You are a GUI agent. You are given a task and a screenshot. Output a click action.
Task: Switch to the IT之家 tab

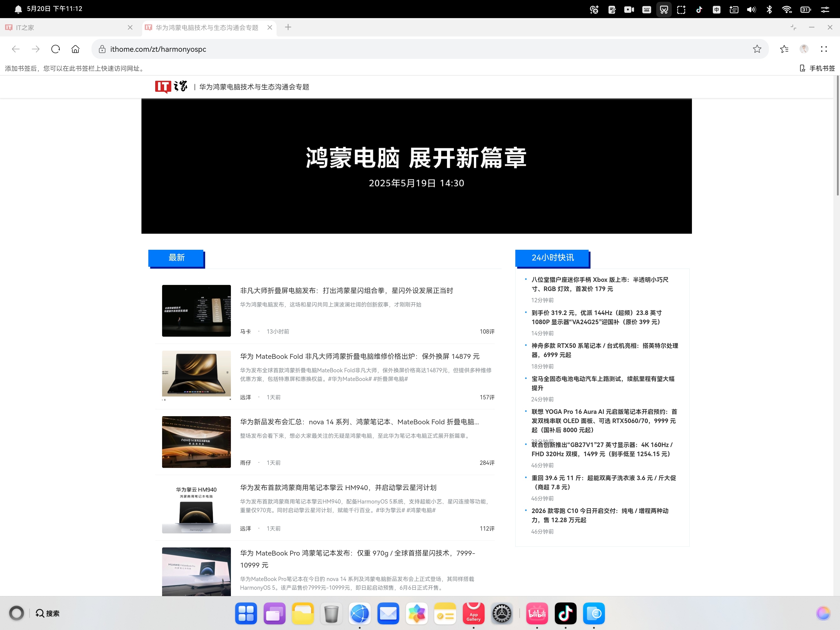coord(68,27)
